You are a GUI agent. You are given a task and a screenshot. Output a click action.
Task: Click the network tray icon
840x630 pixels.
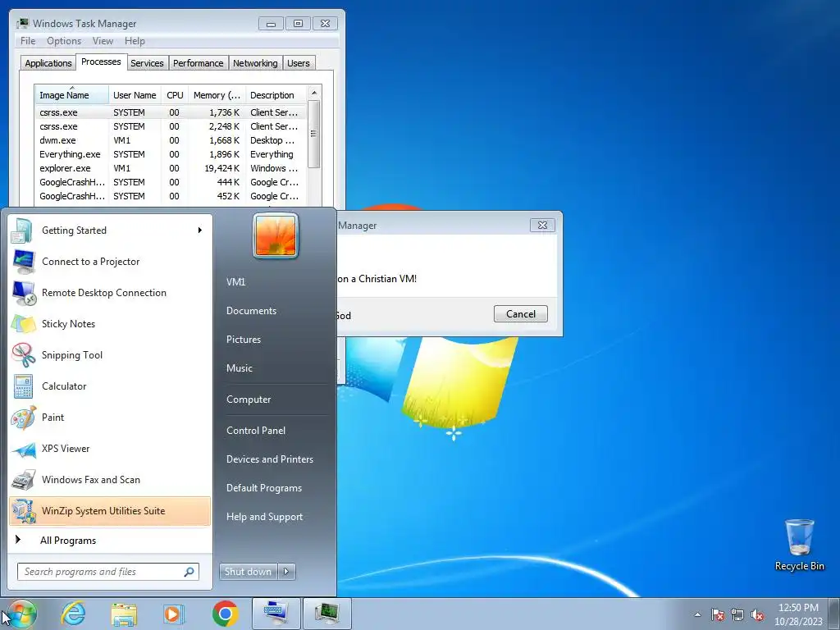(x=737, y=615)
